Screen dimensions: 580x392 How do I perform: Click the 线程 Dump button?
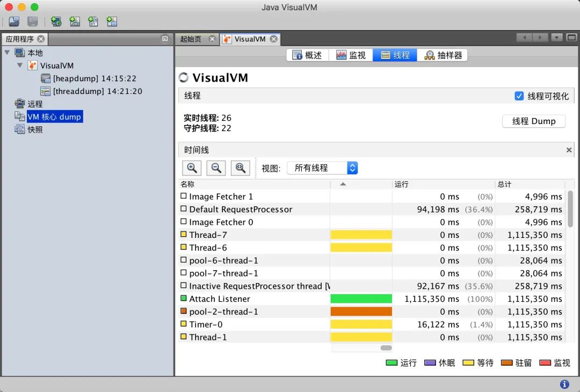coord(533,121)
